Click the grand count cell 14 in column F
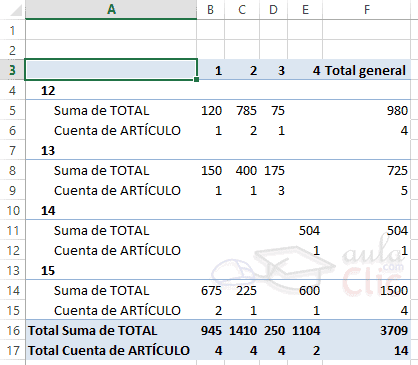Screen dimensions: 418x365 coord(367,350)
